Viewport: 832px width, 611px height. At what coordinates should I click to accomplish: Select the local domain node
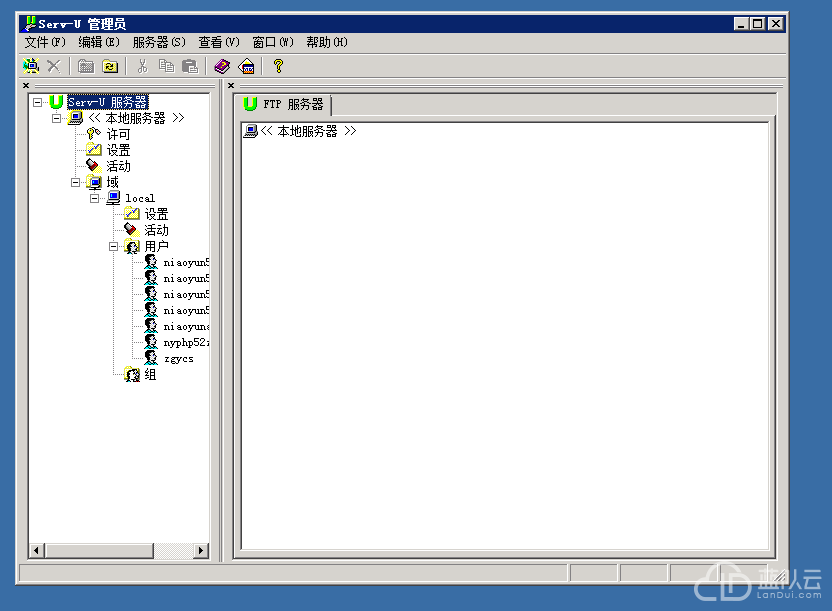point(140,198)
